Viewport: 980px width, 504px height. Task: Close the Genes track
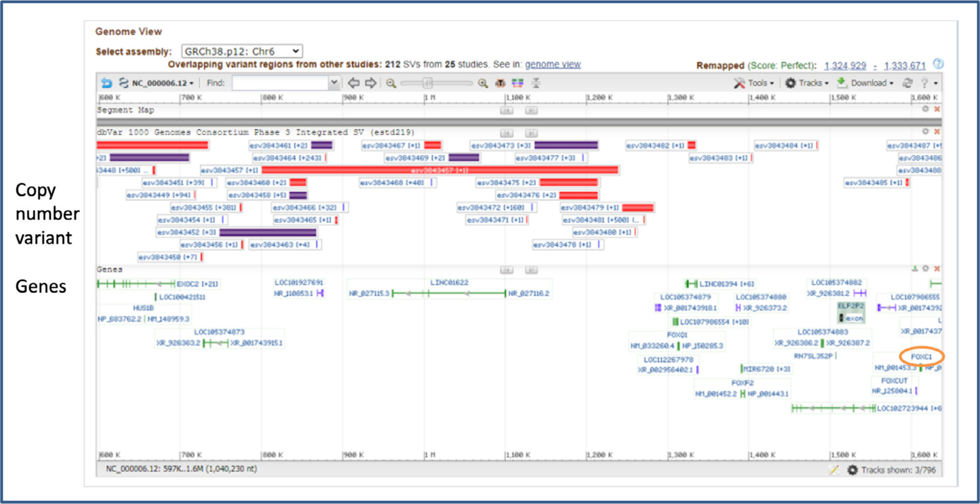tap(937, 268)
